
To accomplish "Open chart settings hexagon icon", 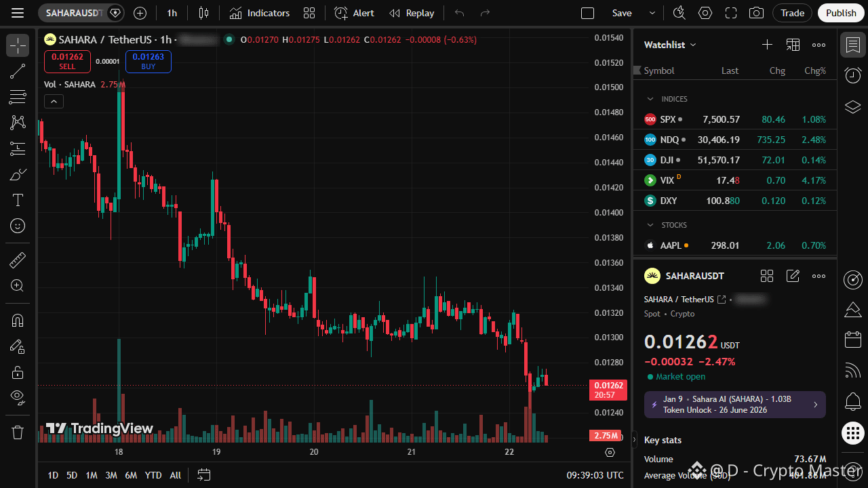I will 705,13.
